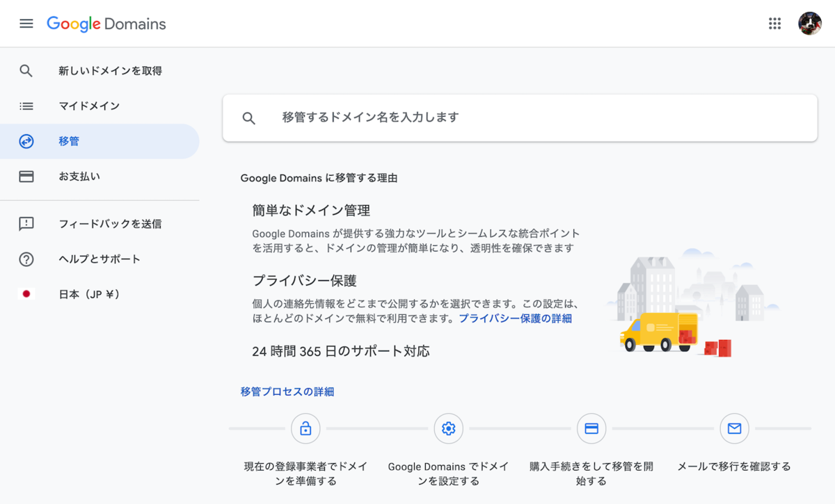Open the Google apps grid launcher
Screen dimensions: 835x504
(x=774, y=23)
